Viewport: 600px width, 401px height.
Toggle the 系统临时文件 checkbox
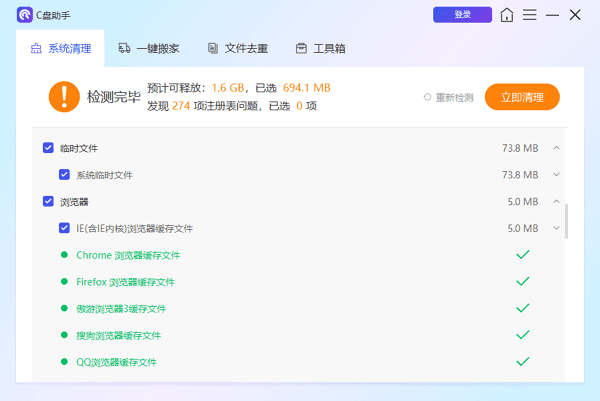click(65, 175)
